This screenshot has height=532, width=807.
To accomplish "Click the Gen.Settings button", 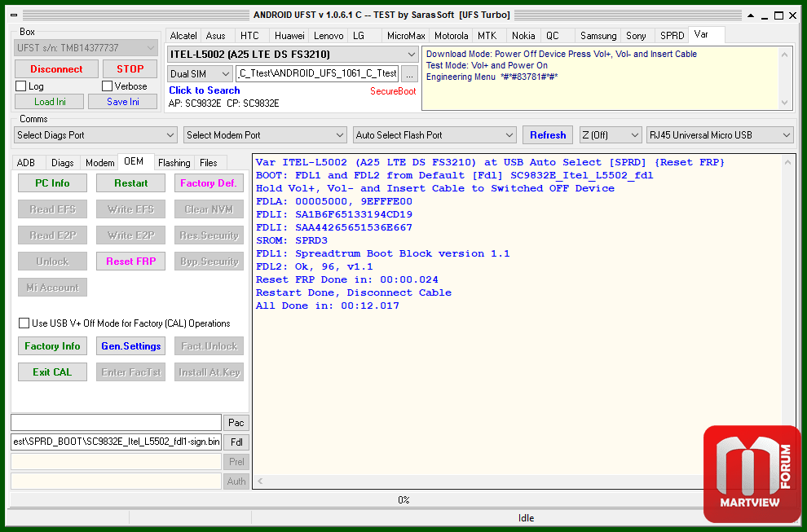I will coord(130,346).
